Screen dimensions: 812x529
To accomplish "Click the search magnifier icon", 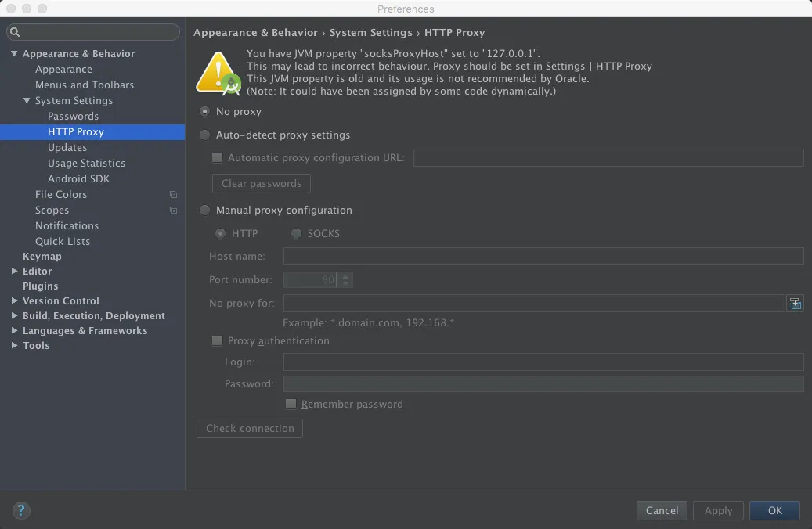I will [15, 32].
